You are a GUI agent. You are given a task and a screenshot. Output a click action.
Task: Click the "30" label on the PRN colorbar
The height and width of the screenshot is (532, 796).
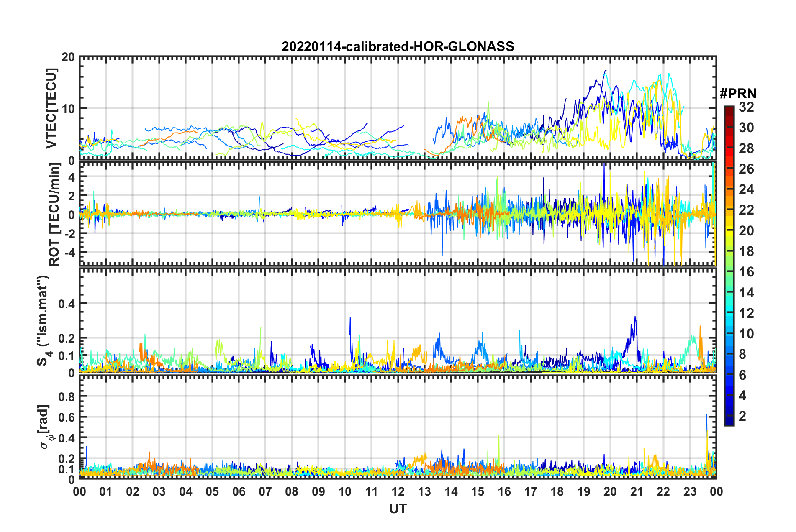pos(746,128)
